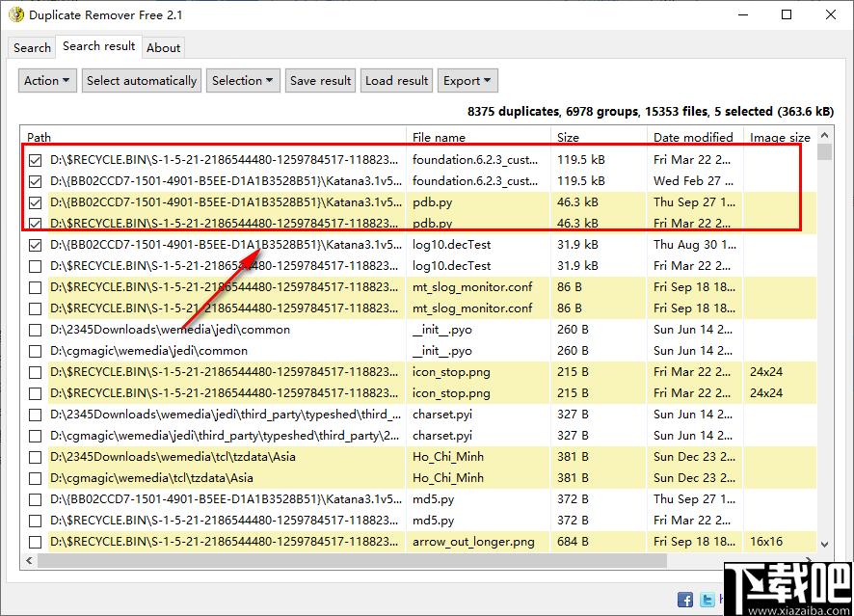Screen dimensions: 854x616
Task: Sort list by Size column header
Action: coord(599,137)
